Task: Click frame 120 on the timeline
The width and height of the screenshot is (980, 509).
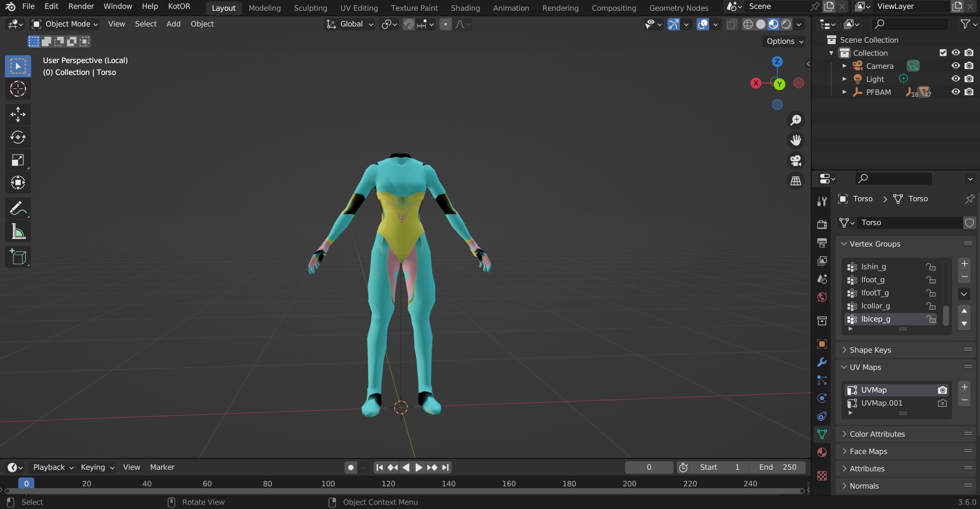Action: (388, 484)
